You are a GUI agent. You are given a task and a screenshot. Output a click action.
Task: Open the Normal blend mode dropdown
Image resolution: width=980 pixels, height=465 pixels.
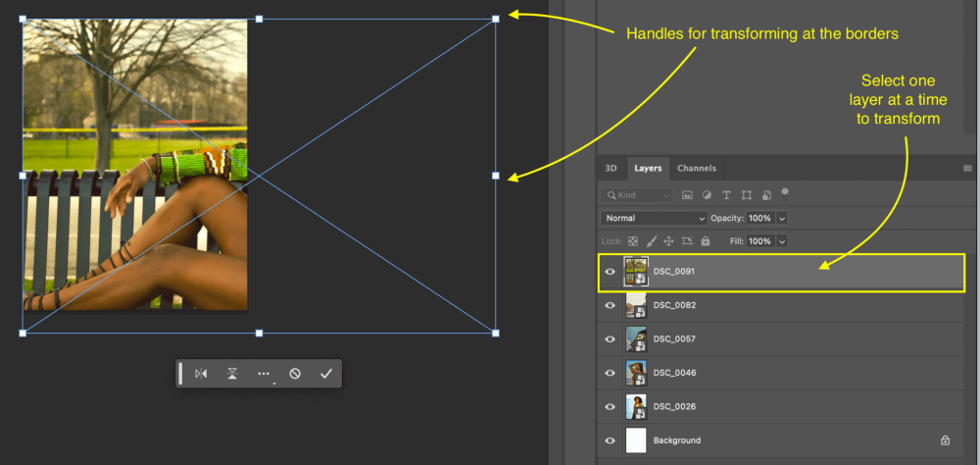pos(653,219)
